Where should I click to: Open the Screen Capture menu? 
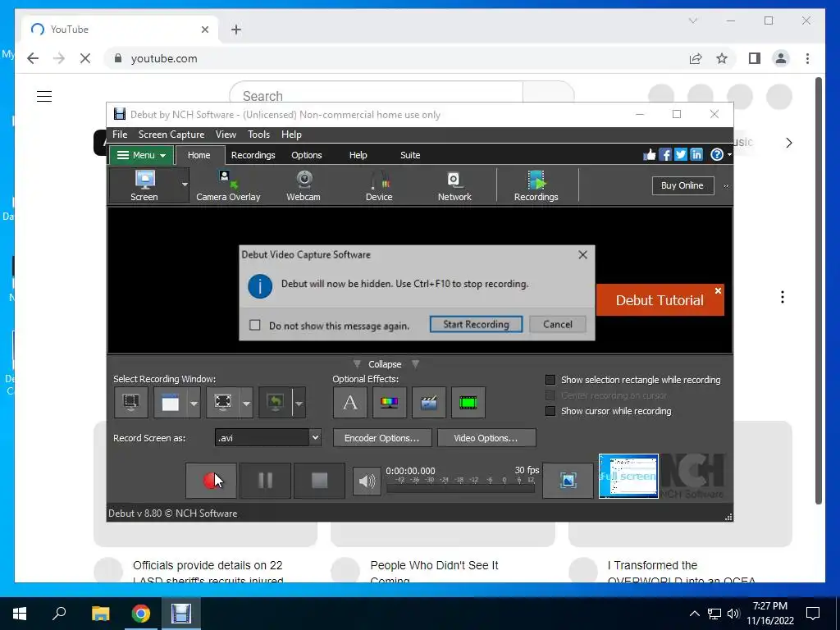pyautogui.click(x=171, y=135)
